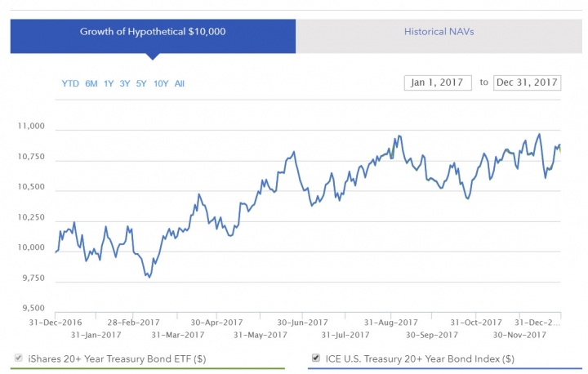588x374 pixels.
Task: Choose the YTD time range
Action: click(x=70, y=83)
